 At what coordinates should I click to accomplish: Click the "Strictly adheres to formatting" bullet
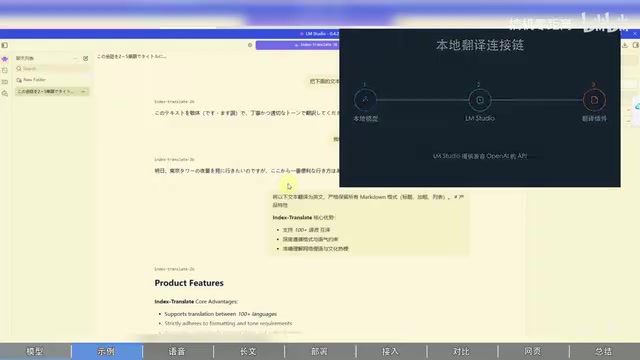[x=228, y=323]
